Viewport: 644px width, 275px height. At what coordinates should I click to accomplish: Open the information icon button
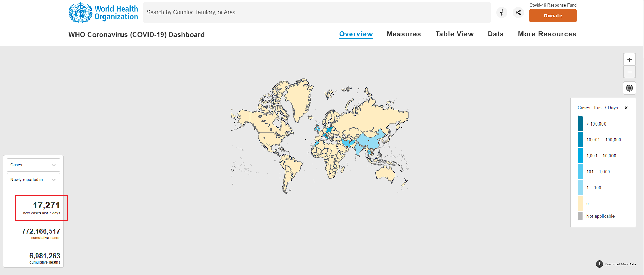pos(502,12)
